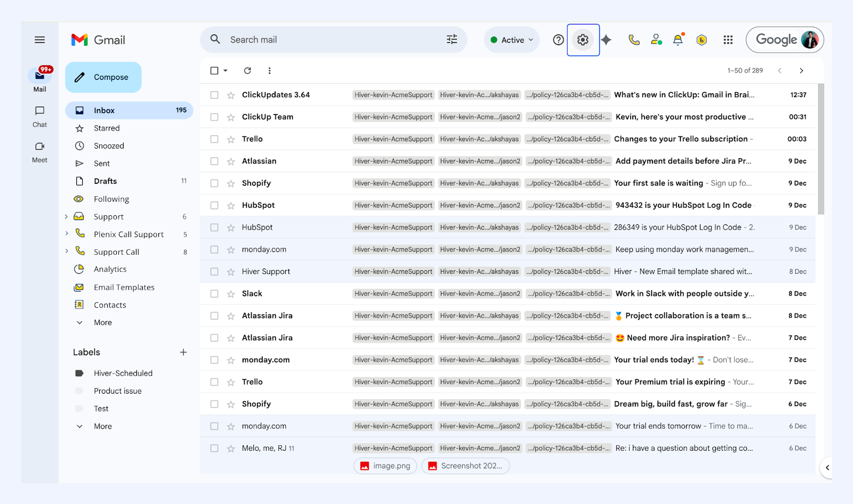Click the search magnifier icon

point(215,39)
